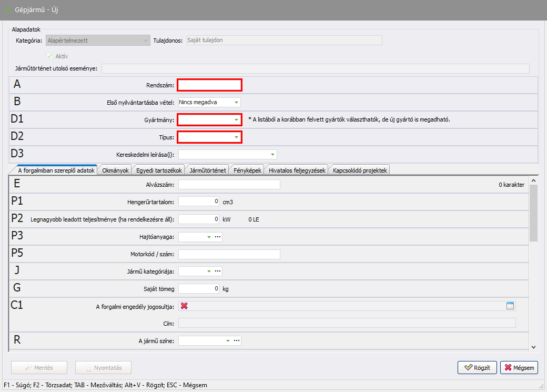Click the Rögzít button
This screenshot has width=547, height=392.
(478, 367)
